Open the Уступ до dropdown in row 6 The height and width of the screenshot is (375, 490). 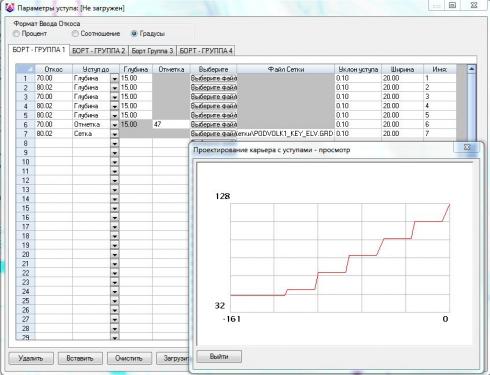click(x=115, y=125)
